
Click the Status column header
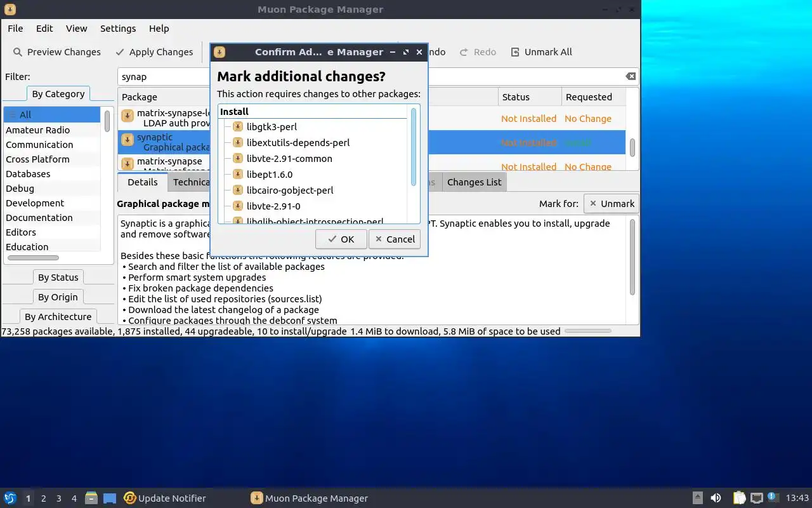pos(530,97)
